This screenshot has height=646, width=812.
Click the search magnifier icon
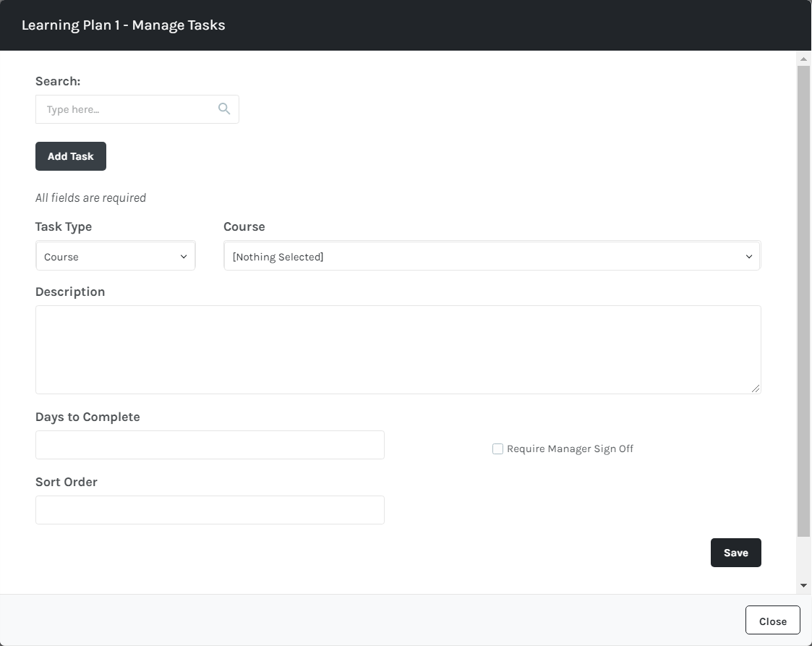(223, 109)
